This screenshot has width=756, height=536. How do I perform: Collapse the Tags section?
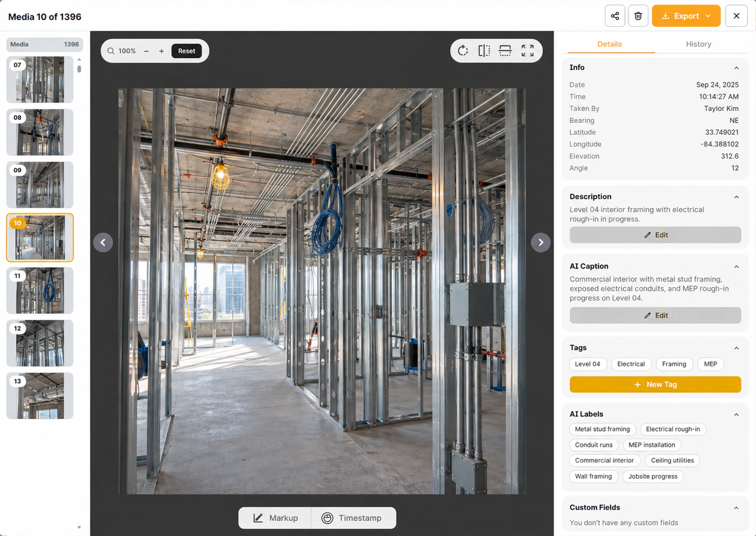[736, 348]
